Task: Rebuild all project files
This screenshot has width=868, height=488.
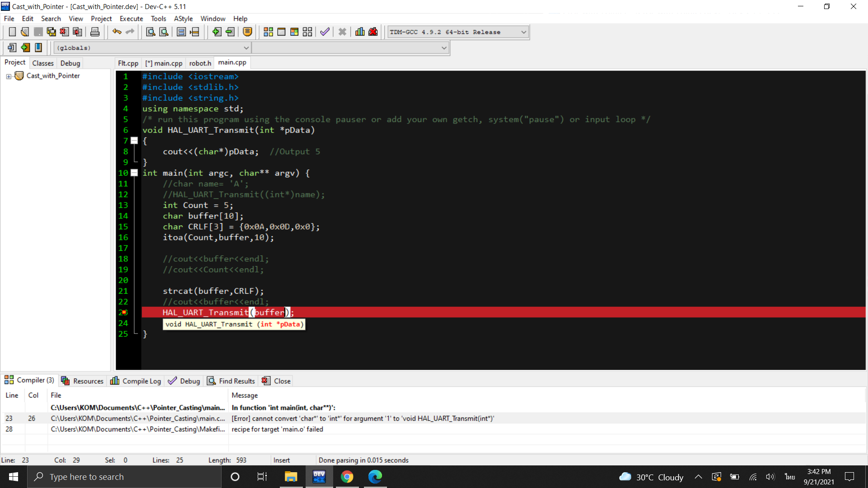Action: point(307,32)
